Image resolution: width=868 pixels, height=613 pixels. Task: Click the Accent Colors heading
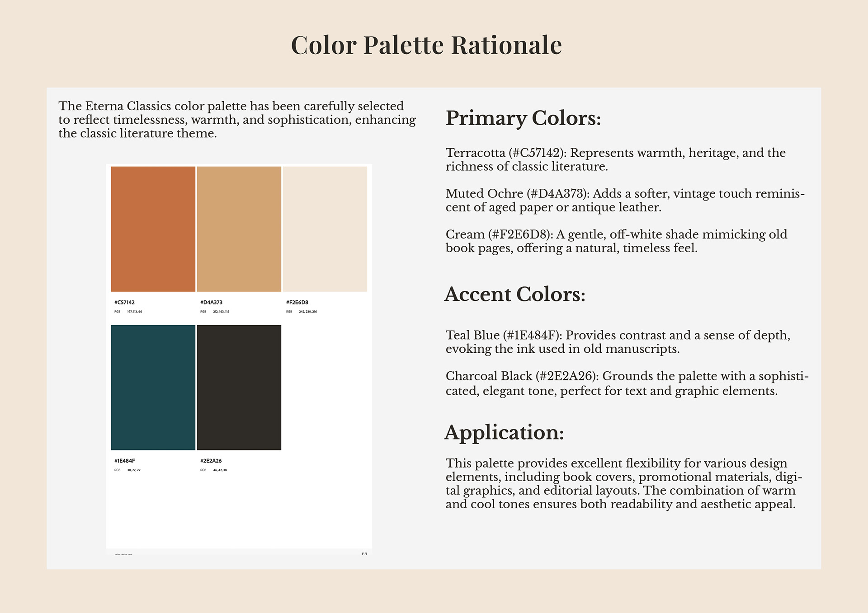click(x=515, y=294)
